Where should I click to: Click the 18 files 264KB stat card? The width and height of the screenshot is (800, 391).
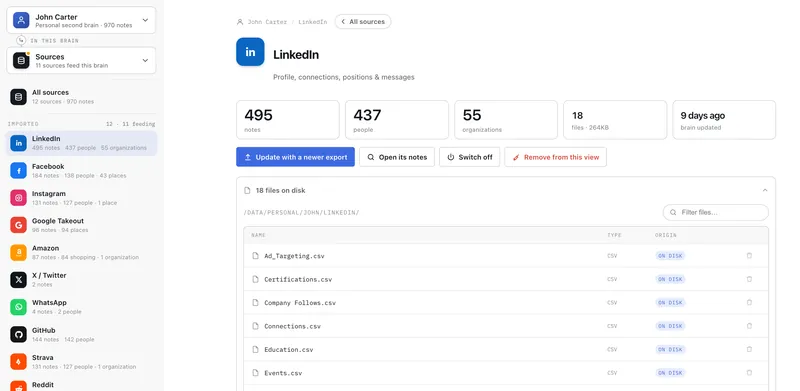coord(615,120)
